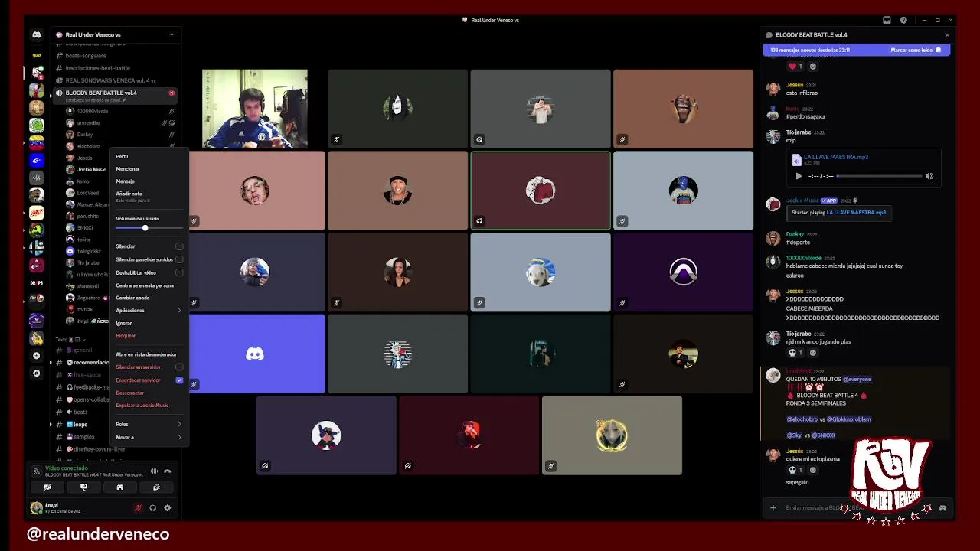Open the help icon in title bar

(x=903, y=21)
